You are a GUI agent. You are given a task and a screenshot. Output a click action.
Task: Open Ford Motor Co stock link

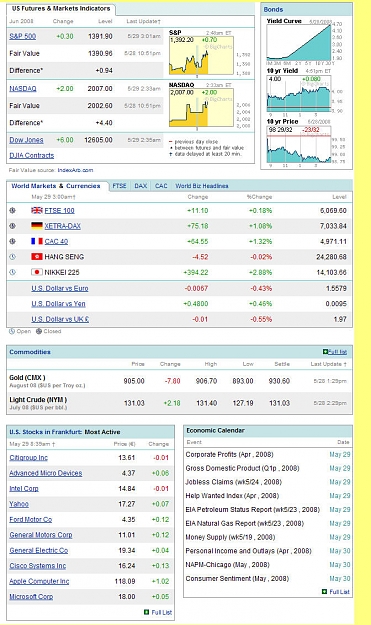31,520
